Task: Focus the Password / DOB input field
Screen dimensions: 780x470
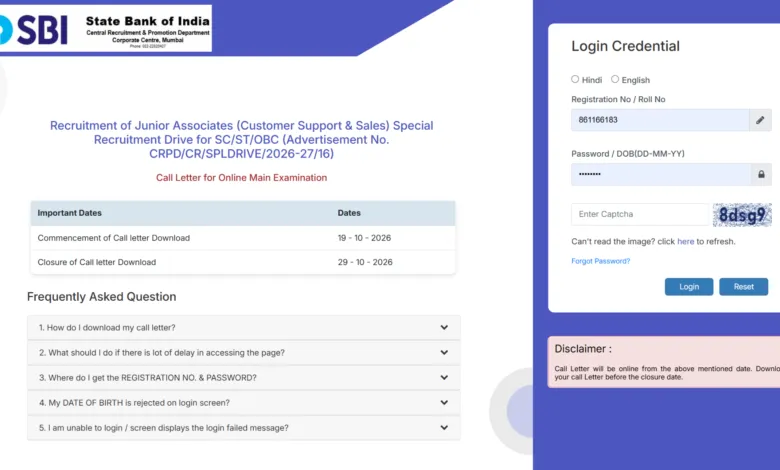Action: tap(661, 175)
